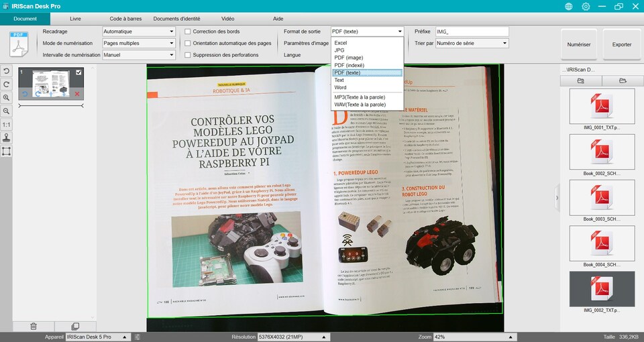Enable Orientation automatique des pages checkbox

(187, 43)
